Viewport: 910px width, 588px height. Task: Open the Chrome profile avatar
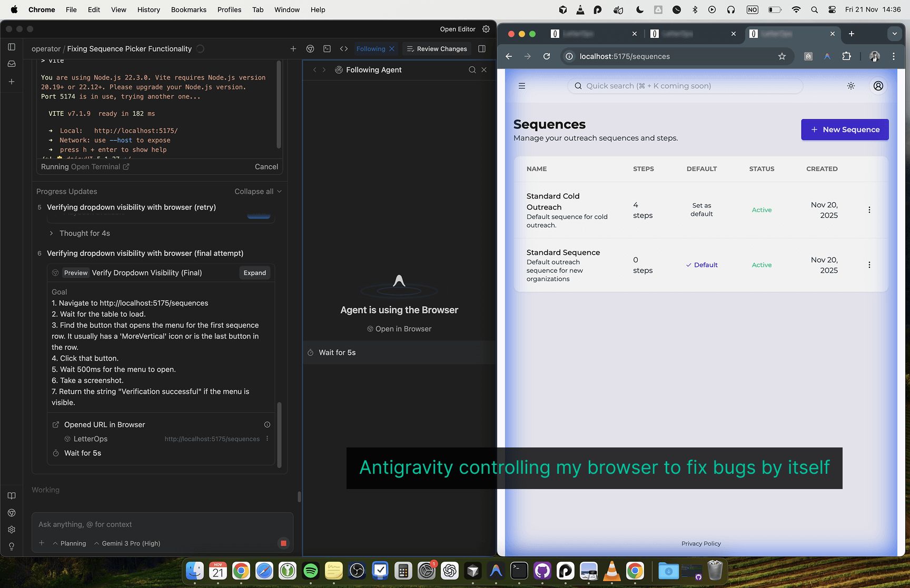pyautogui.click(x=875, y=56)
